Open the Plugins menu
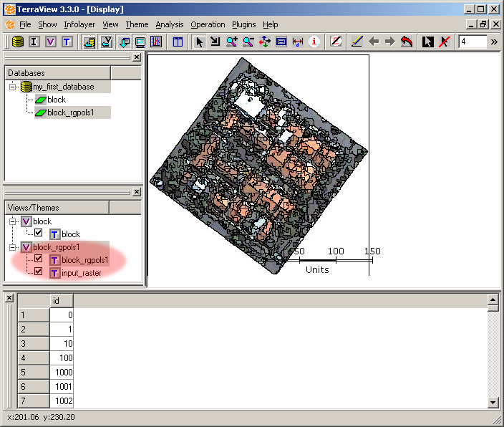Viewport: 504px width, 427px height. (x=244, y=24)
